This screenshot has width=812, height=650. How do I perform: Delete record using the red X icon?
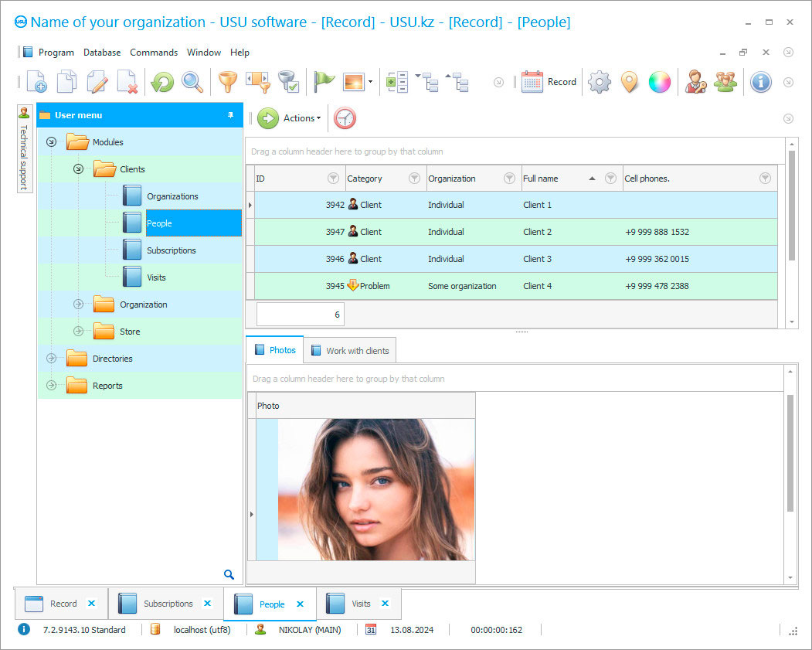point(126,81)
